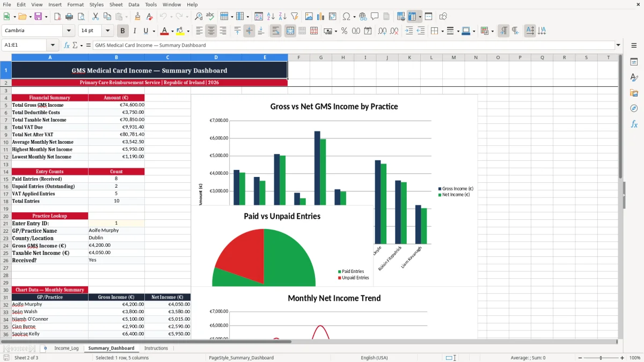This screenshot has height=362, width=644.
Task: Click the Copy icon
Action: (107, 17)
